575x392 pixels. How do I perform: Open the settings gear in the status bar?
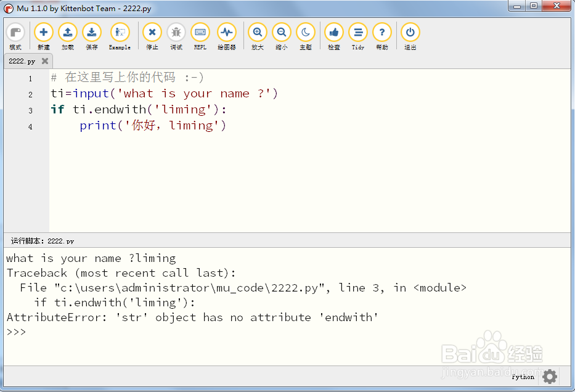pos(548,377)
